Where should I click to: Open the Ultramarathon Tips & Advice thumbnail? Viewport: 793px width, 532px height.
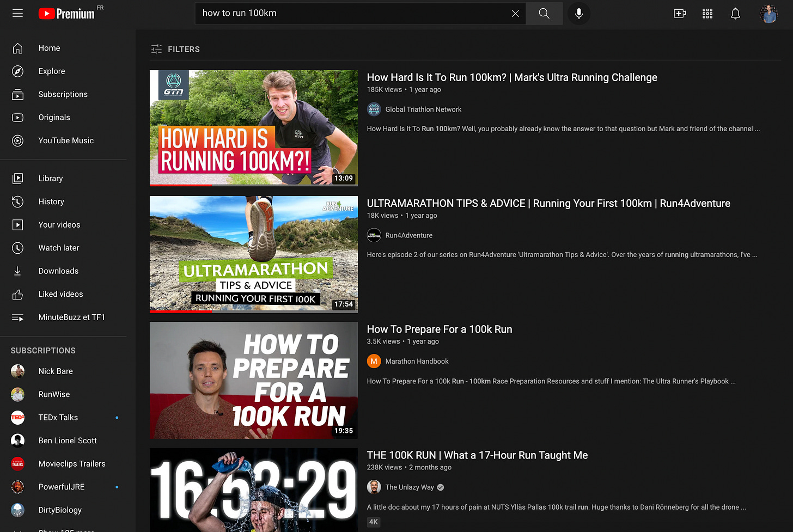point(254,254)
